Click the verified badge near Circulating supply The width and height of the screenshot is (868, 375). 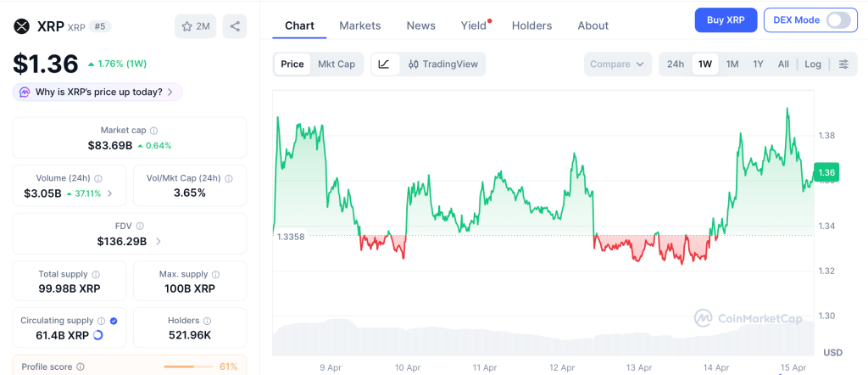click(114, 322)
